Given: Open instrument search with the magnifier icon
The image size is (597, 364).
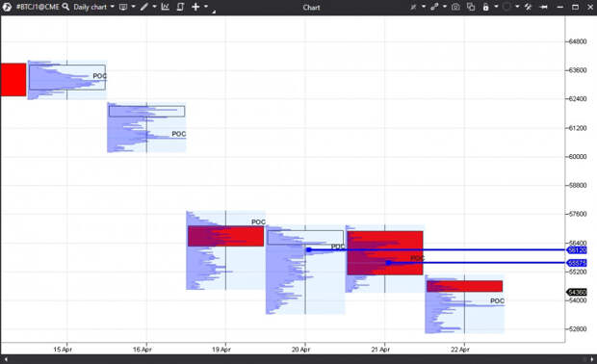Looking at the screenshot, I should click(65, 7).
